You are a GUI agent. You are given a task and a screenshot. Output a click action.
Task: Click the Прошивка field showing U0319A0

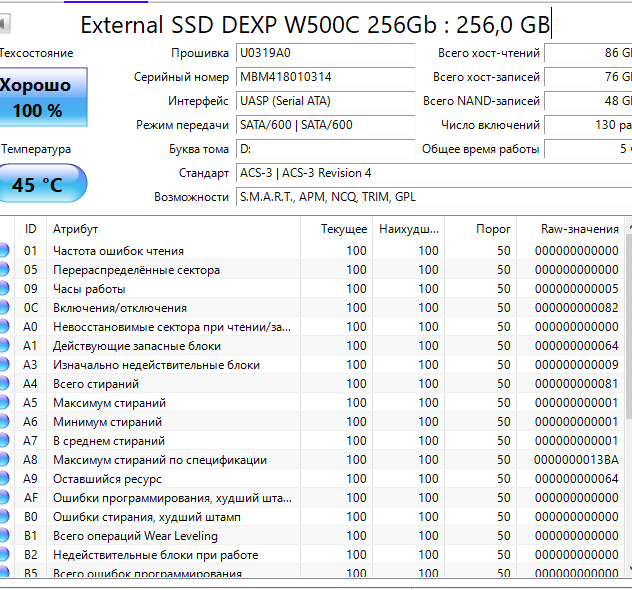[325, 53]
